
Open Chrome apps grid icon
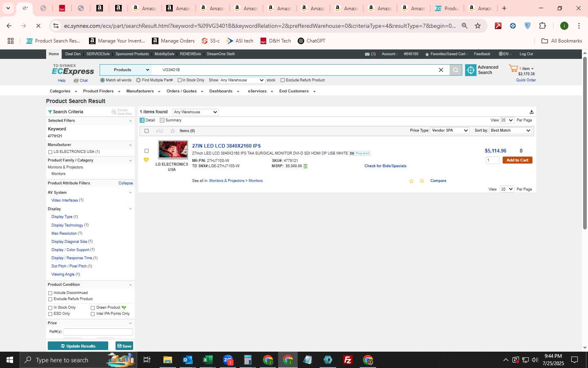click(x=11, y=41)
